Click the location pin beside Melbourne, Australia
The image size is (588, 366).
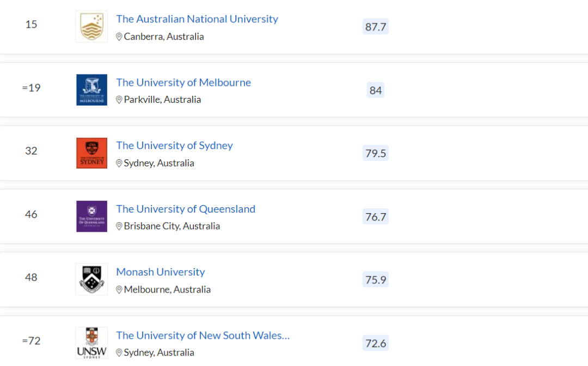(x=119, y=289)
